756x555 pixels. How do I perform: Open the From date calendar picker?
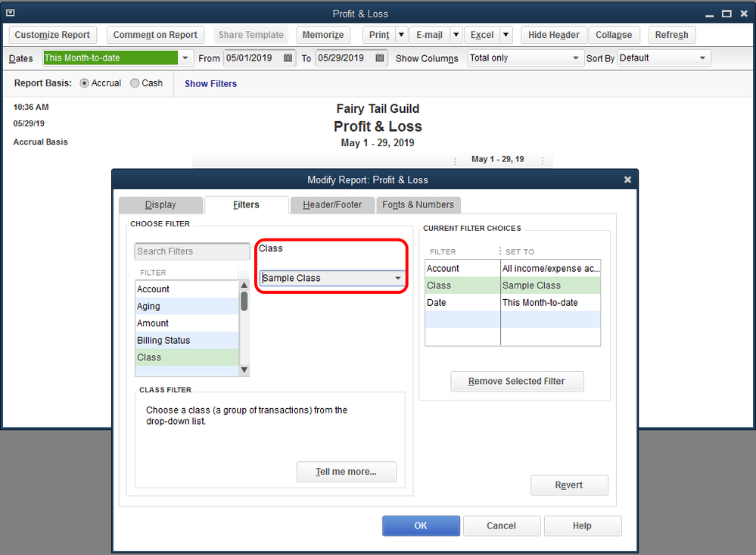(x=288, y=58)
